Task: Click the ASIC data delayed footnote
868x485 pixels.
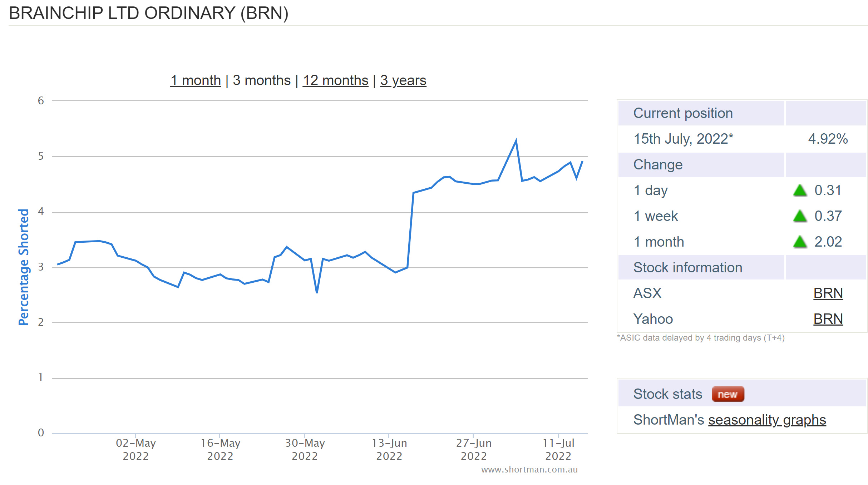Action: click(701, 338)
